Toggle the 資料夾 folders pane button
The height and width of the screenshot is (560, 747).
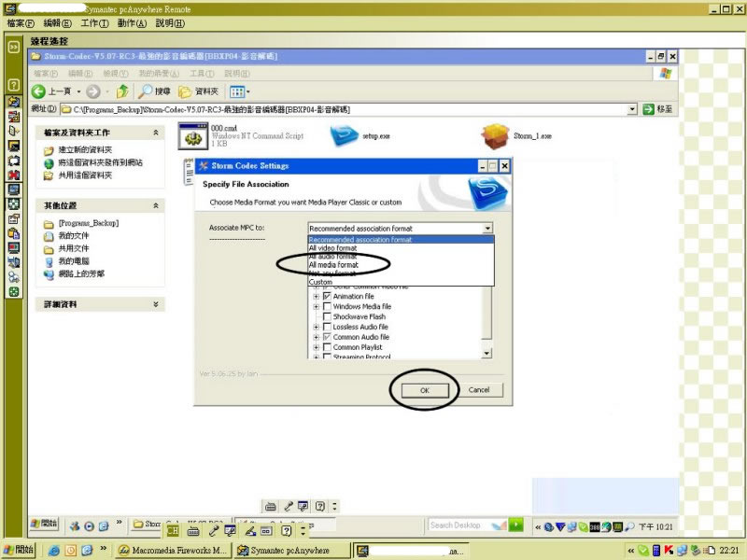[x=198, y=91]
